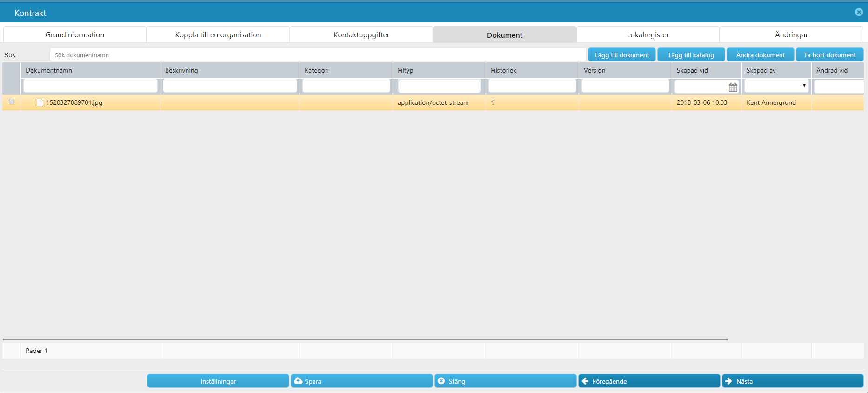Open the Lokalregister tab
The width and height of the screenshot is (868, 393).
648,34
